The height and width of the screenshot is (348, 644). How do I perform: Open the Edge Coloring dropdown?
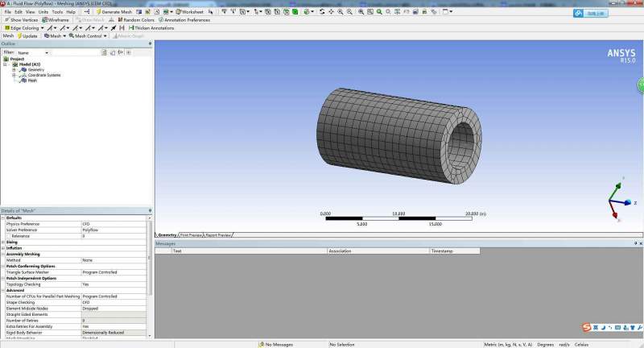(24, 28)
